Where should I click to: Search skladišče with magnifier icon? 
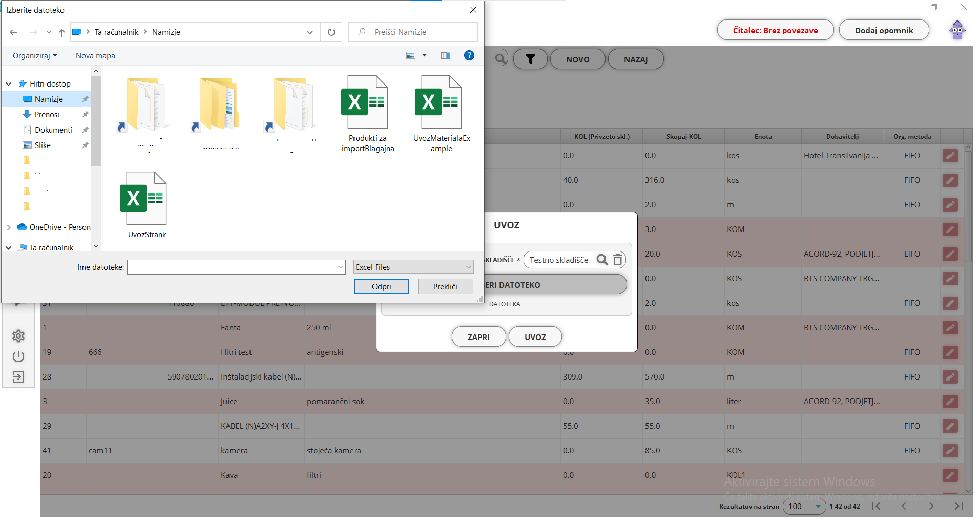point(602,260)
